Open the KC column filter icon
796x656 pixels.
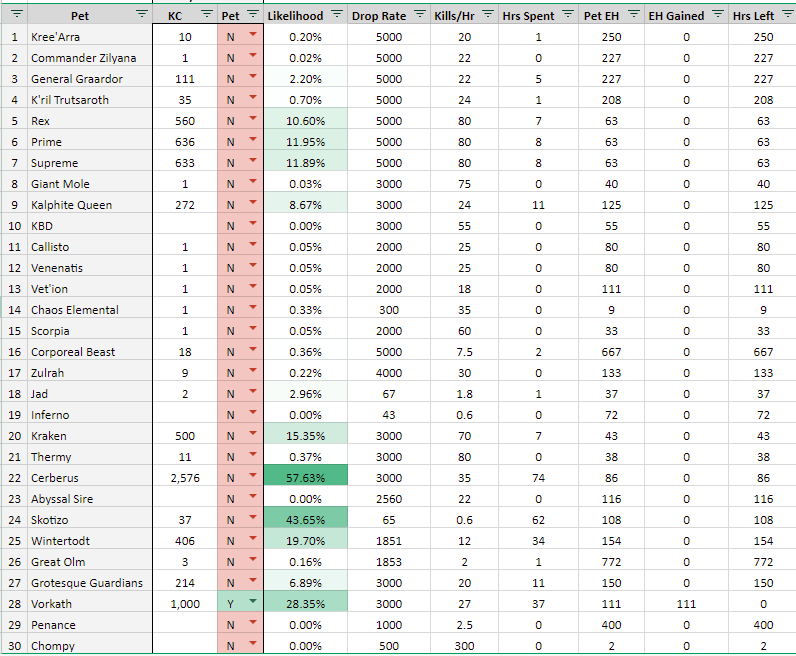[x=206, y=15]
